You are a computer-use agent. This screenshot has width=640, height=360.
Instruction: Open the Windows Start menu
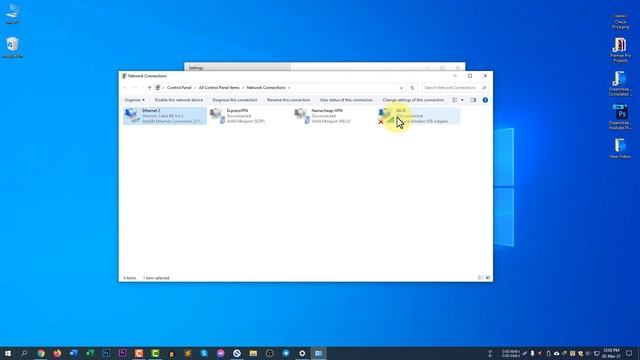point(8,353)
